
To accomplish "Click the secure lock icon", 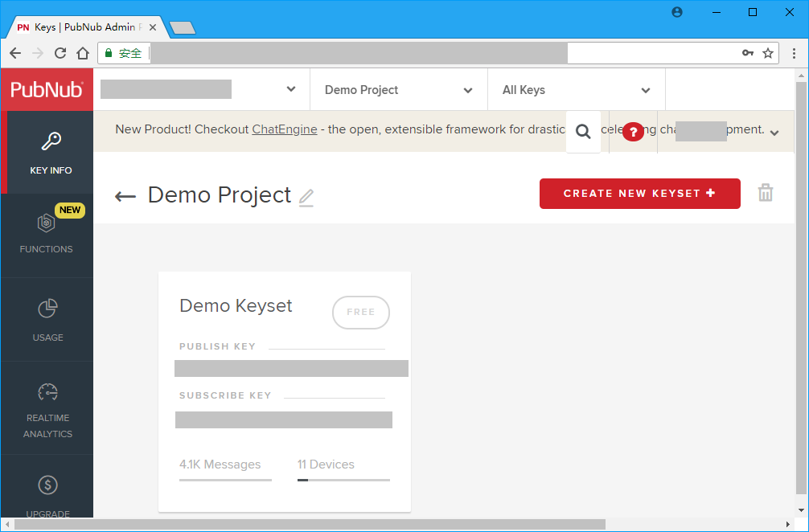I will [x=109, y=53].
